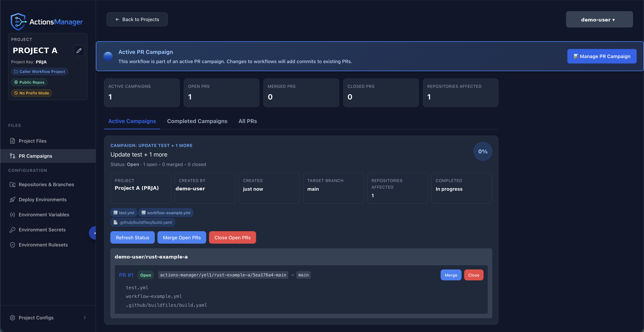Switch to the Active Campaigns tab

pyautogui.click(x=132, y=121)
